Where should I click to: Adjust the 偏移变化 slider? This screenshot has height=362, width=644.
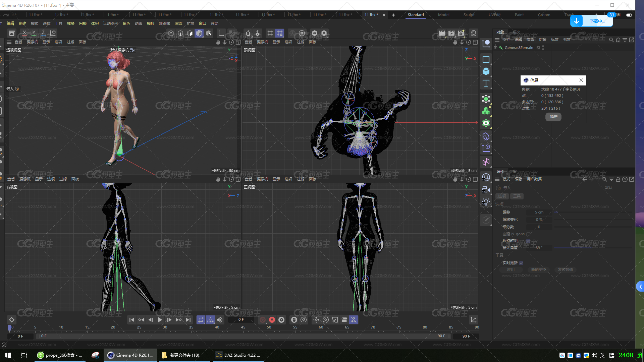[x=593, y=220]
